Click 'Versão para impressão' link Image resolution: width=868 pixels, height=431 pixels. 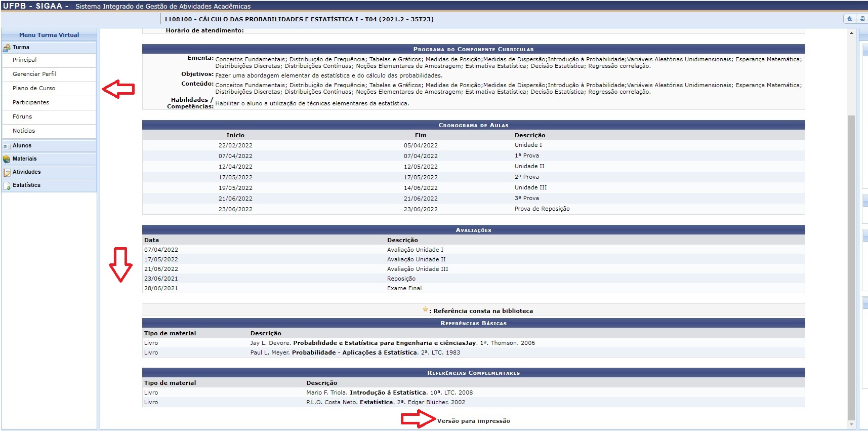pos(473,421)
